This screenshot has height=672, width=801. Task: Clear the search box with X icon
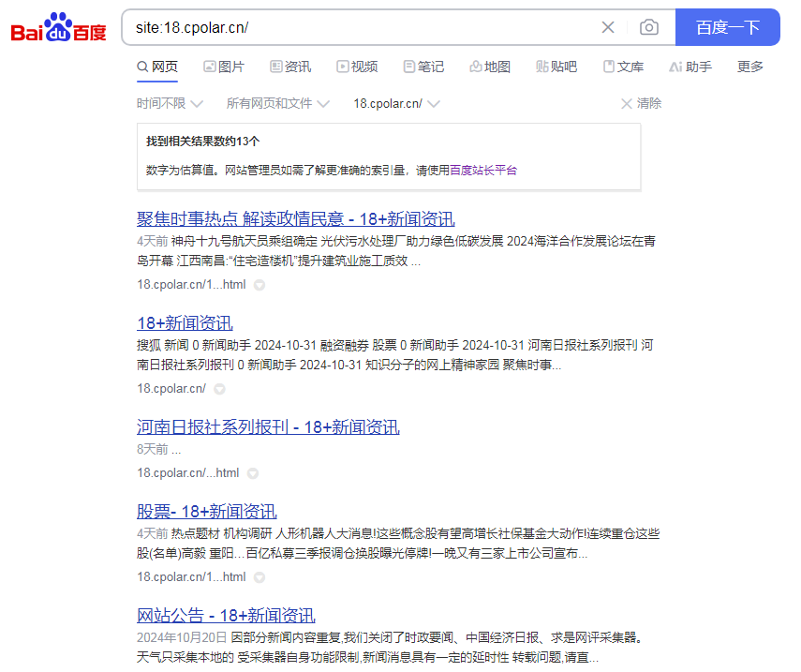pos(608,27)
